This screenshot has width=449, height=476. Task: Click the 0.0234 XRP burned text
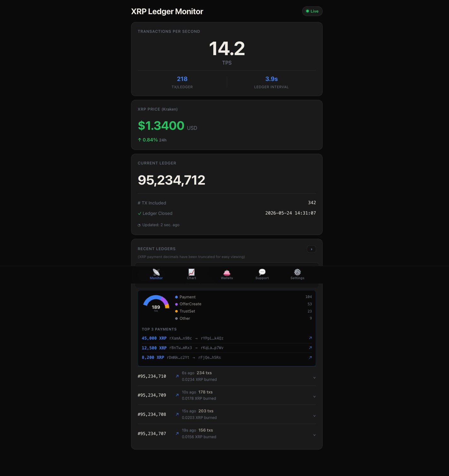(x=199, y=380)
